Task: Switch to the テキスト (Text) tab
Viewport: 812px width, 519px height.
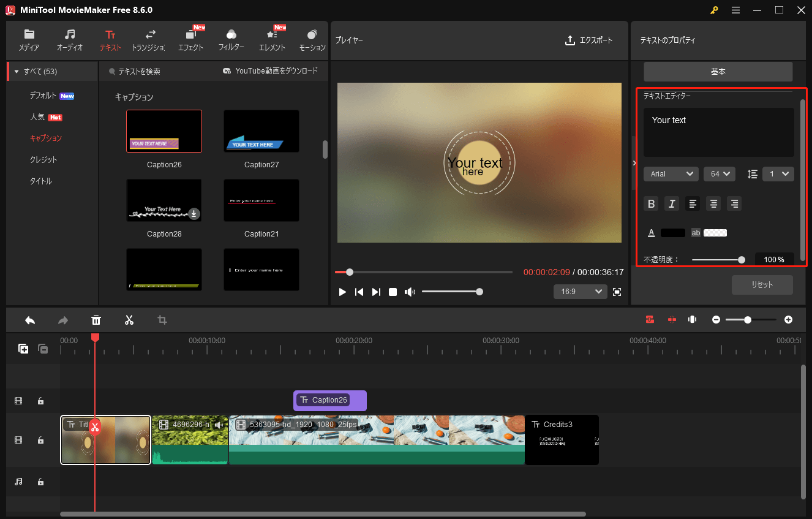Action: click(110, 39)
